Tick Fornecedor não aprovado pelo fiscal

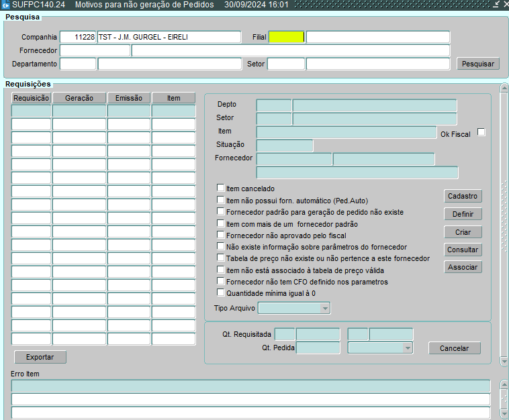pos(220,235)
